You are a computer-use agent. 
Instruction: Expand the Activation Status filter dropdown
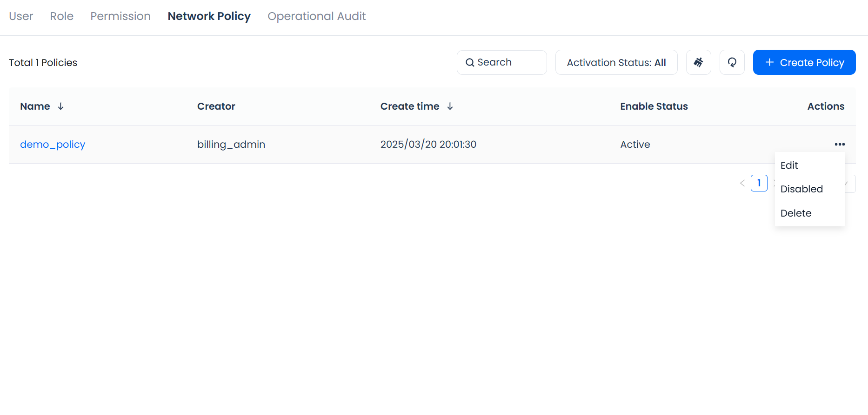[616, 62]
